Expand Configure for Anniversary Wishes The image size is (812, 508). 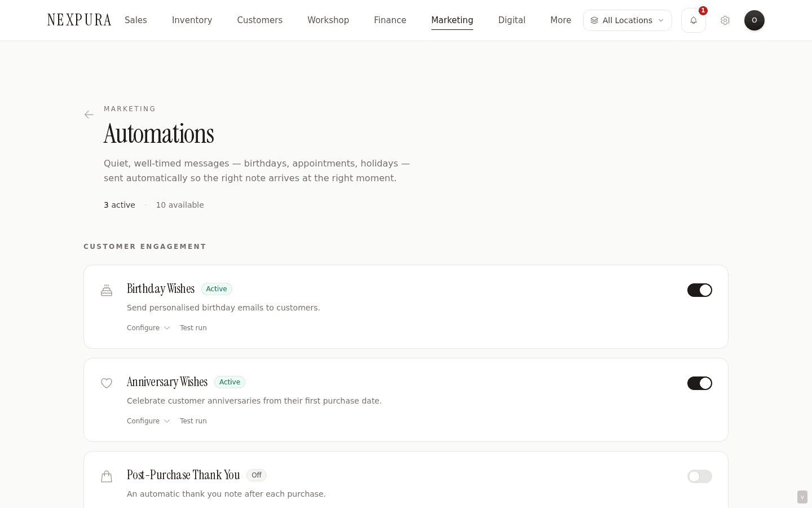coord(148,421)
